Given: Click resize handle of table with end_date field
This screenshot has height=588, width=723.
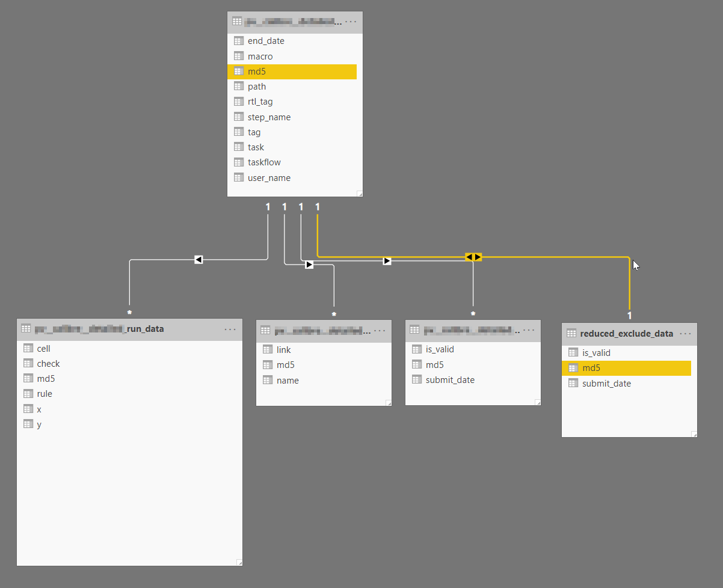Looking at the screenshot, I should 360,194.
